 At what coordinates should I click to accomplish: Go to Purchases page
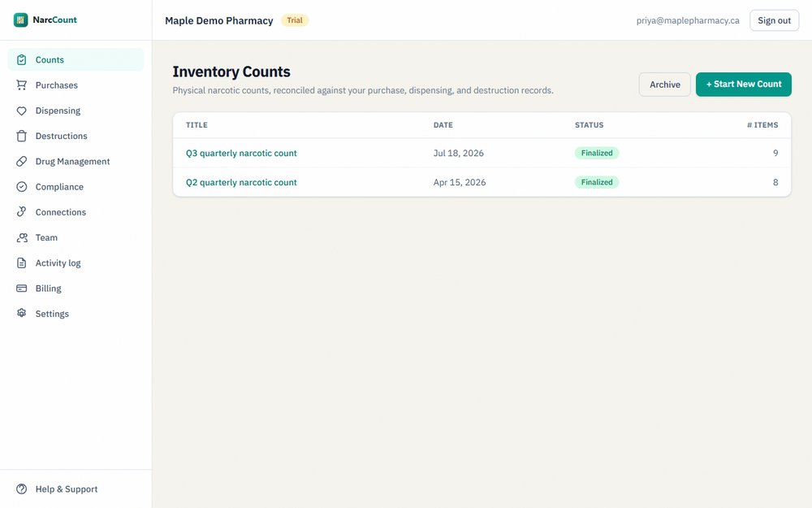[x=76, y=85]
